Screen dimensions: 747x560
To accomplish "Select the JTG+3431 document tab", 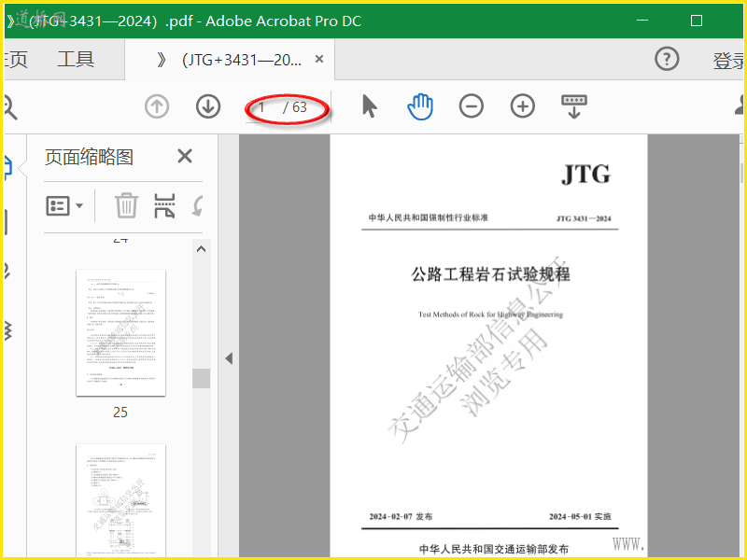I will [x=231, y=60].
